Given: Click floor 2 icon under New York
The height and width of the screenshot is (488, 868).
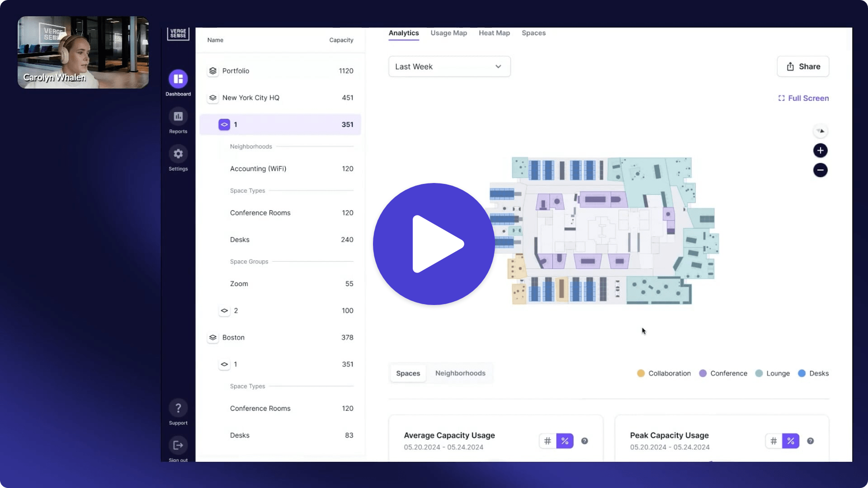Looking at the screenshot, I should click(224, 311).
